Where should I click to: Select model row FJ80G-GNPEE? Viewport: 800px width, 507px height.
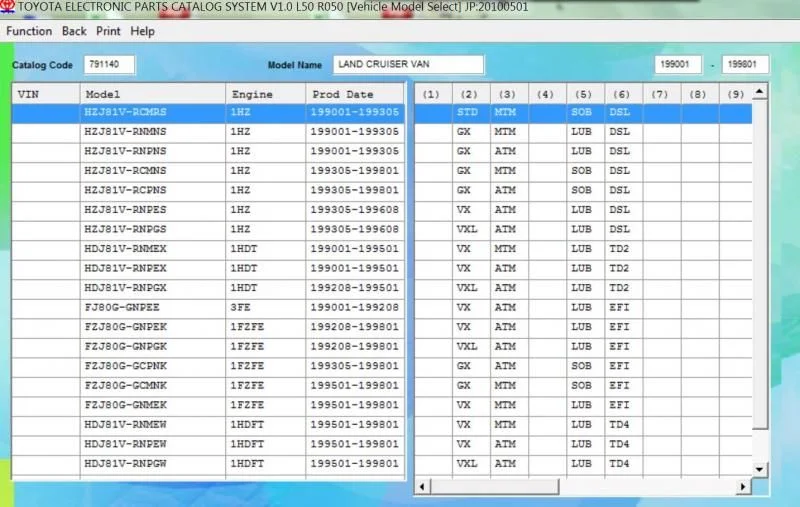(x=209, y=308)
